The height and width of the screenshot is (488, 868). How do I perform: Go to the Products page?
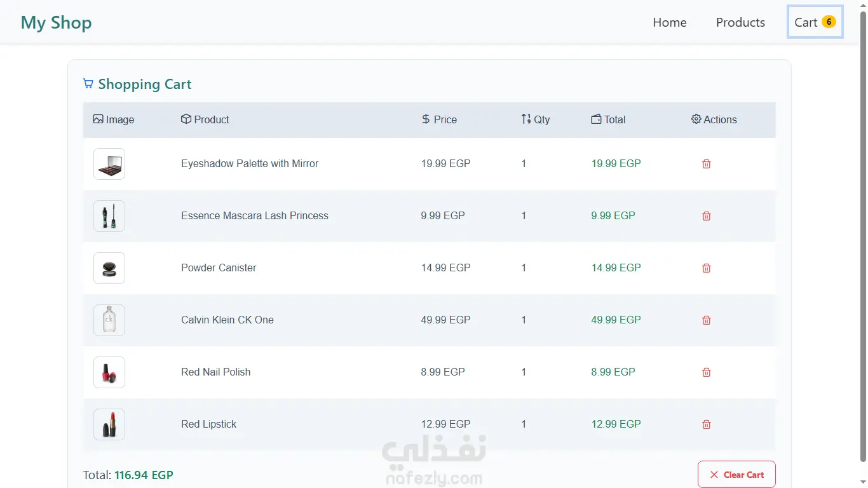point(740,22)
